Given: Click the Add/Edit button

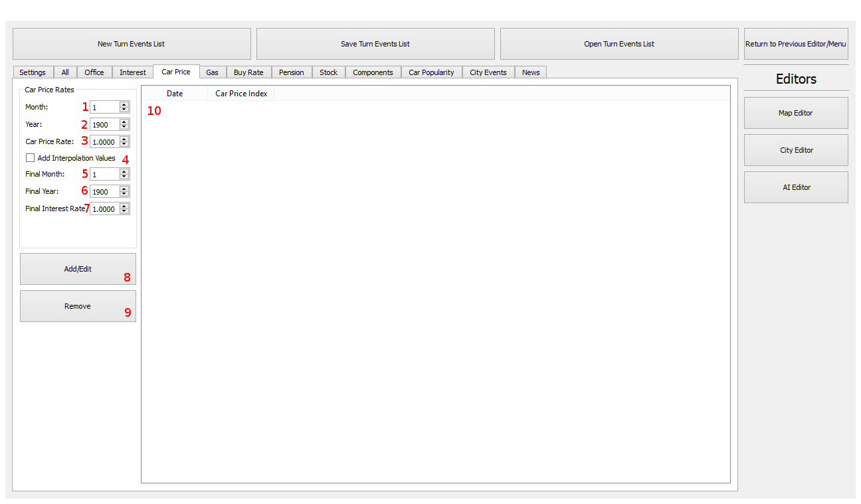Looking at the screenshot, I should [78, 269].
